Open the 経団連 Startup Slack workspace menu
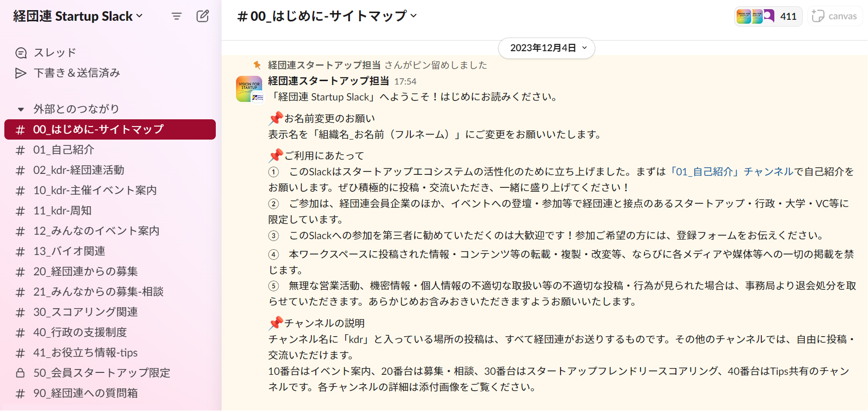This screenshot has width=868, height=412. (78, 16)
